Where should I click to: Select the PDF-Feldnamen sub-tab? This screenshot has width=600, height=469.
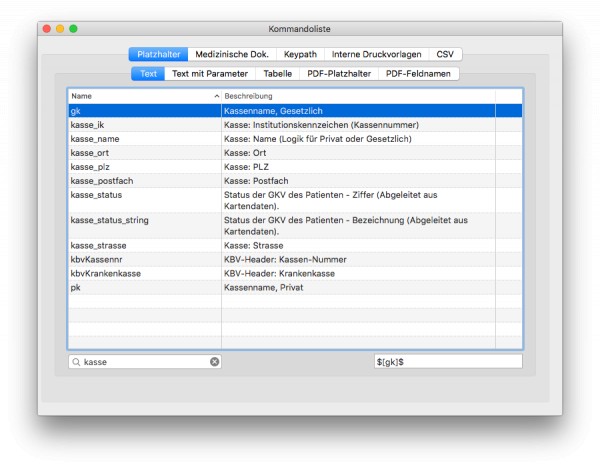(418, 74)
